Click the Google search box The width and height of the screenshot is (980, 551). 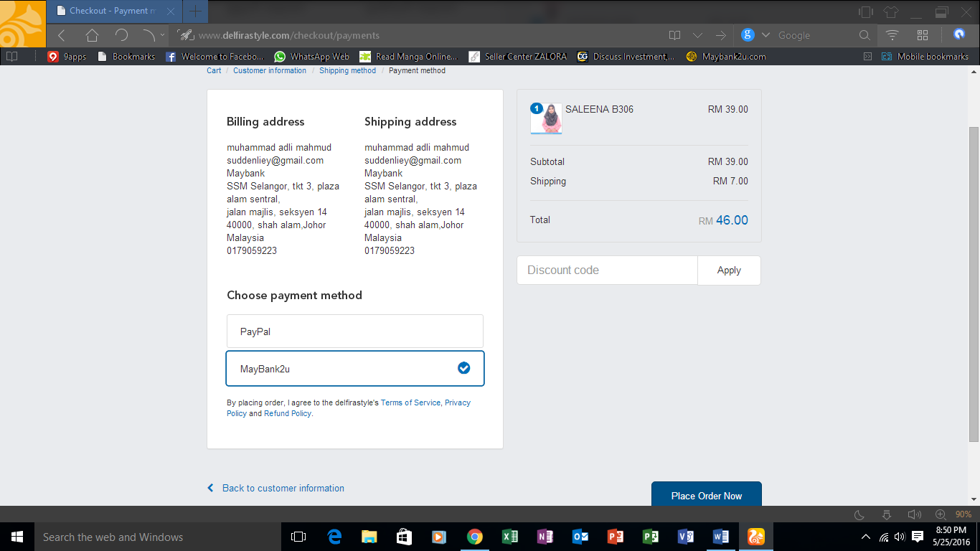[x=815, y=35]
